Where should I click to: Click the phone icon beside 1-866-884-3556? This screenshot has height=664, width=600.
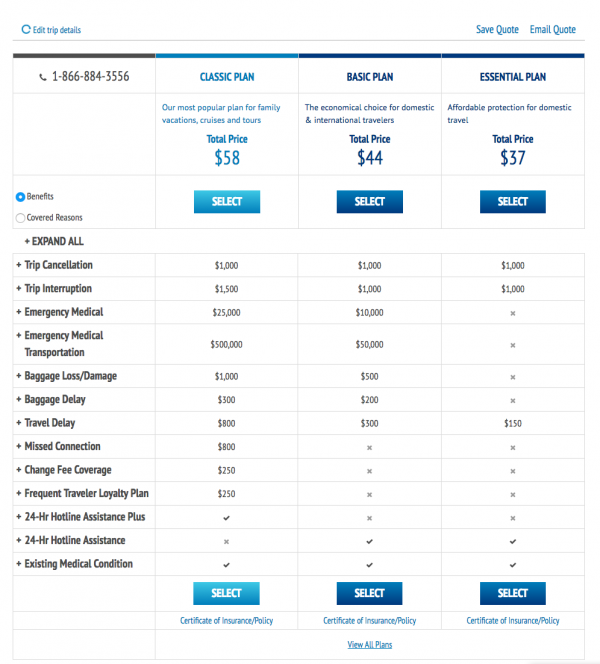(43, 77)
